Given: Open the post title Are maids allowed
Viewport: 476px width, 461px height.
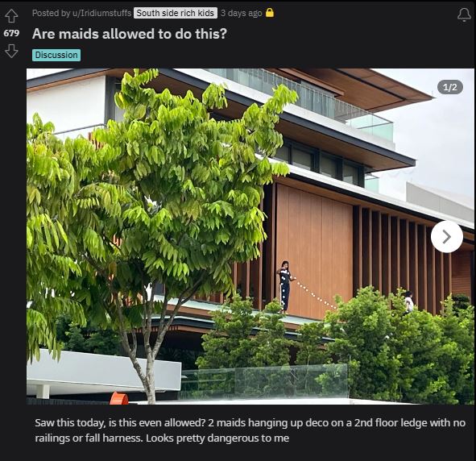Looking at the screenshot, I should (130, 34).
